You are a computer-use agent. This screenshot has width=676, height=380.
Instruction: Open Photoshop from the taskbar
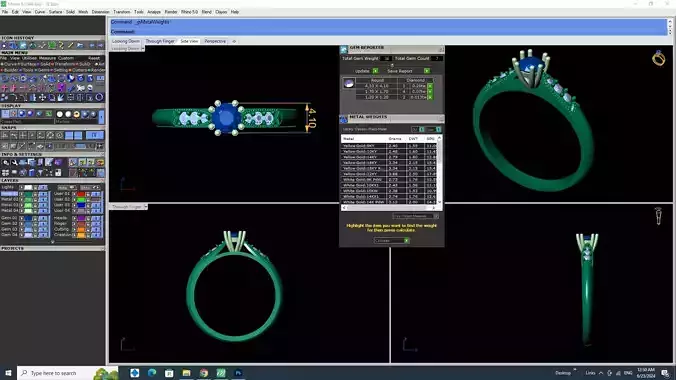pyautogui.click(x=238, y=373)
